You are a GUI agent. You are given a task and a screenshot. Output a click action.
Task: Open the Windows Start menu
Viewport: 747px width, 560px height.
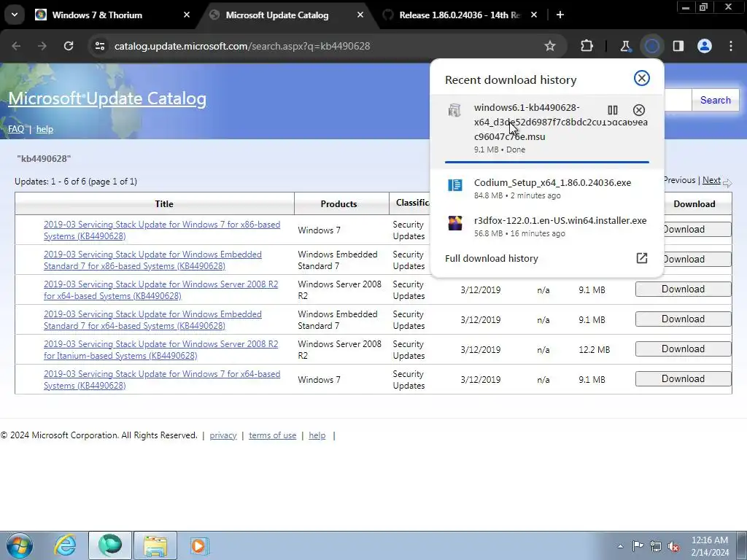pyautogui.click(x=19, y=545)
